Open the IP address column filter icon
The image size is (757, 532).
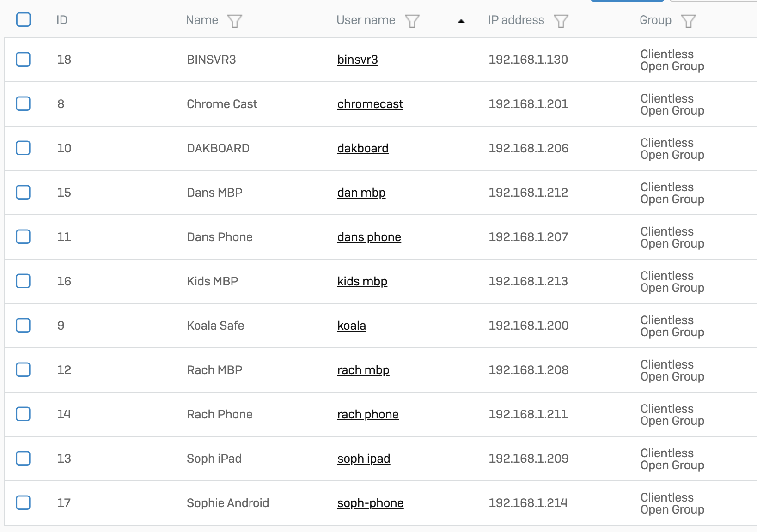click(561, 21)
